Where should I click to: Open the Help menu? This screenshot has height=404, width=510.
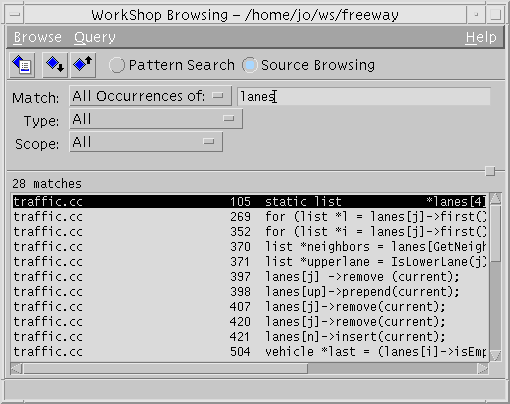(481, 37)
